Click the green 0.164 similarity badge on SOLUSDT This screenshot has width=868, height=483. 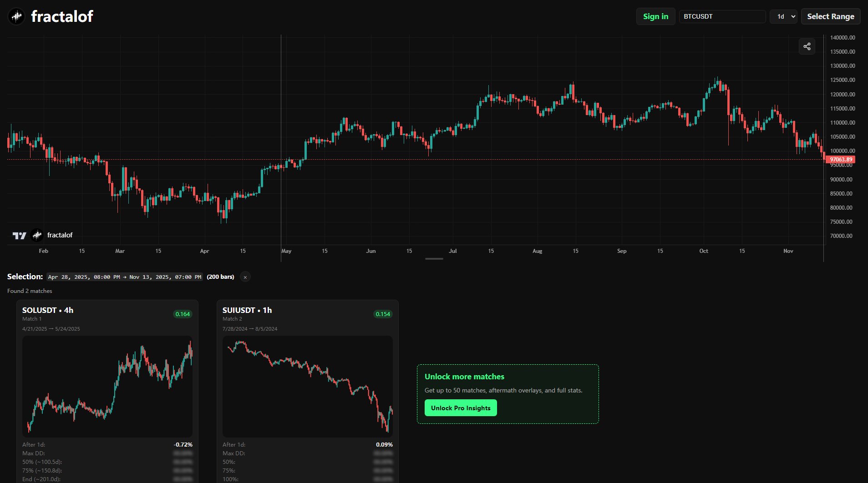(183, 313)
